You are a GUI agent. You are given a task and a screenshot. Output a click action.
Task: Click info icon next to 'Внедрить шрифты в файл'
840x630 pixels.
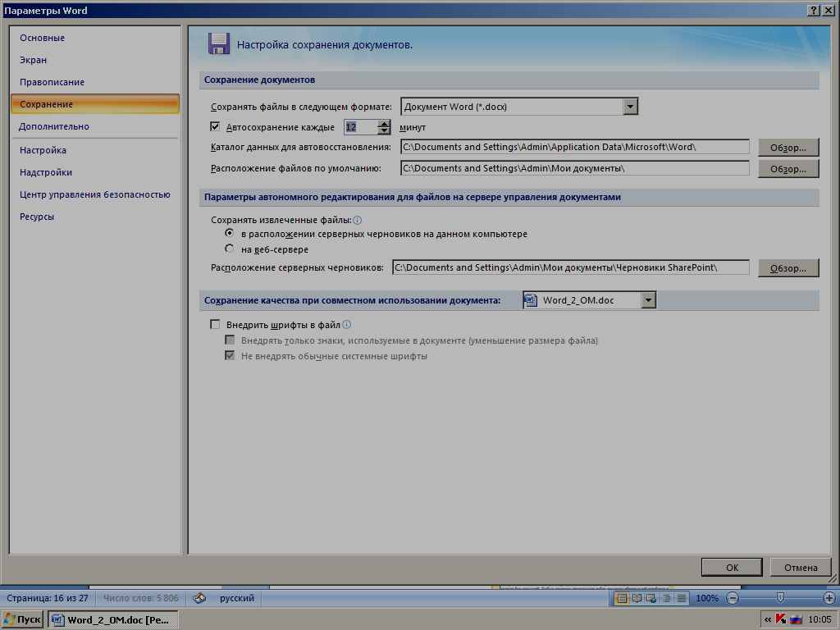[x=347, y=325]
